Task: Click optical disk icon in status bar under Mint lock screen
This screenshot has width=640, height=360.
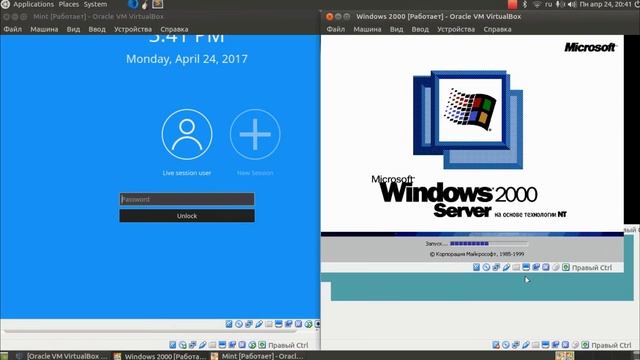Action: click(x=239, y=324)
